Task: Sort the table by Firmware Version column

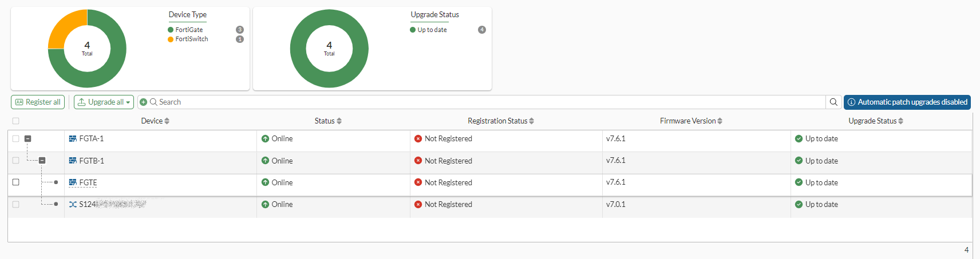Action: [691, 121]
